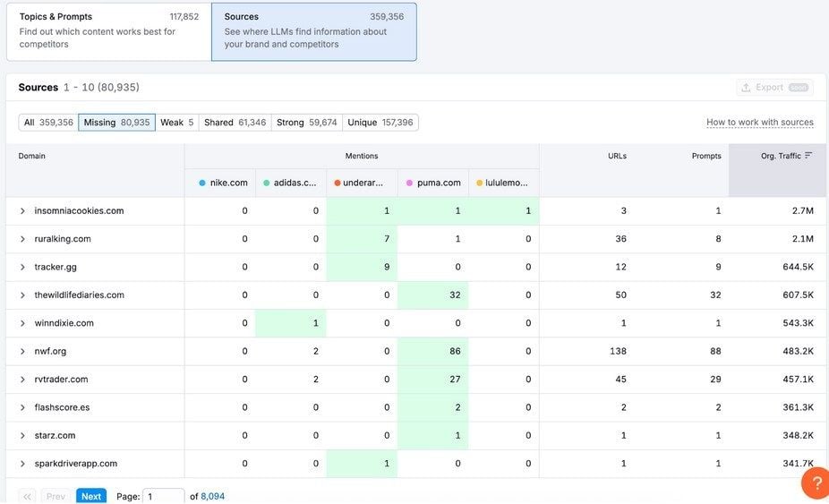Expand the ruralking.com row
The height and width of the screenshot is (504, 829).
tap(22, 238)
